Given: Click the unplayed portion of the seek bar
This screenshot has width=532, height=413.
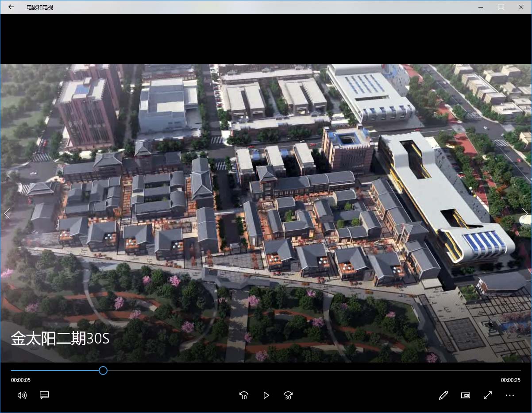Looking at the screenshot, I should click(x=310, y=371).
